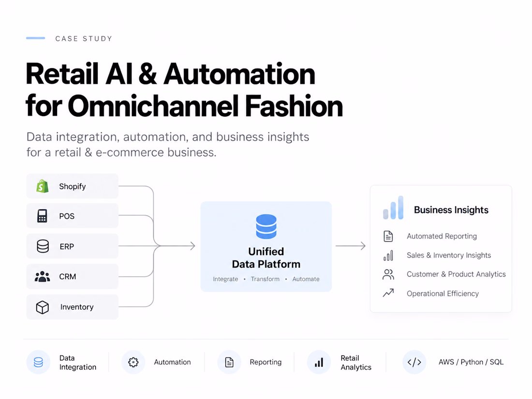Click the "Retail AI & Automation for Omnichannel Fashion" headline

coord(184,90)
